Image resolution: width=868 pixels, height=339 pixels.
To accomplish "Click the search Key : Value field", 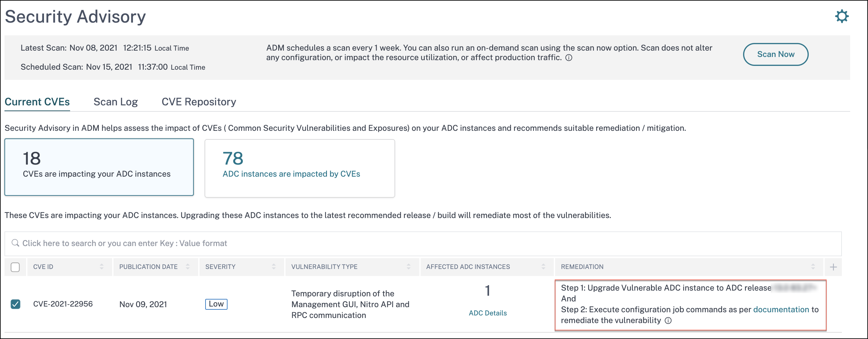I will (423, 244).
